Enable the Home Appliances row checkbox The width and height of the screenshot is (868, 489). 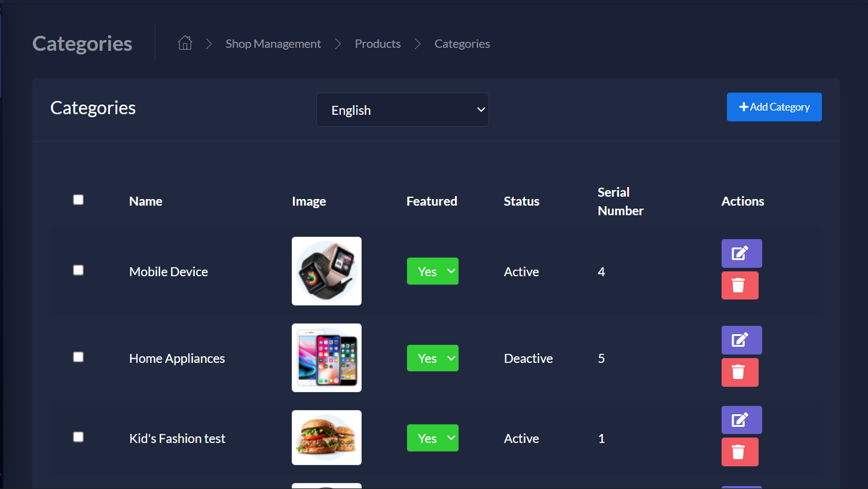click(78, 357)
